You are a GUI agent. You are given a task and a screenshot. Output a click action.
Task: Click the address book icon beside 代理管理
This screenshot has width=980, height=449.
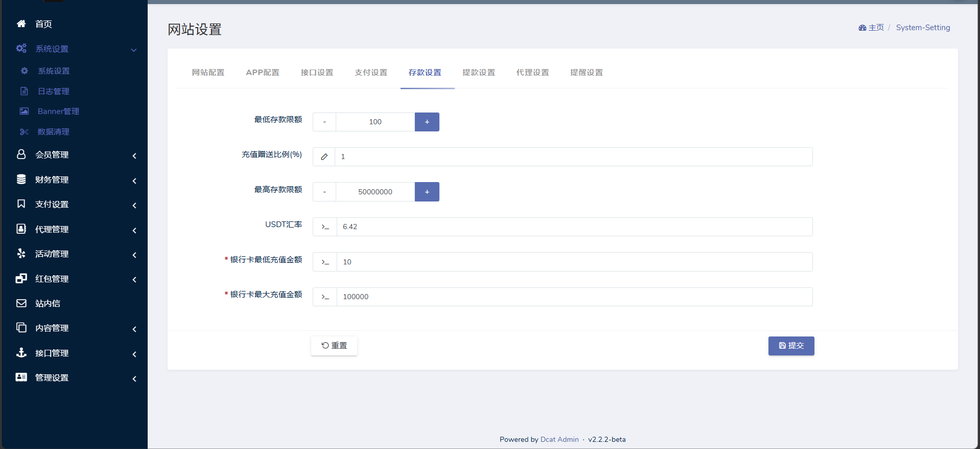pos(21,229)
